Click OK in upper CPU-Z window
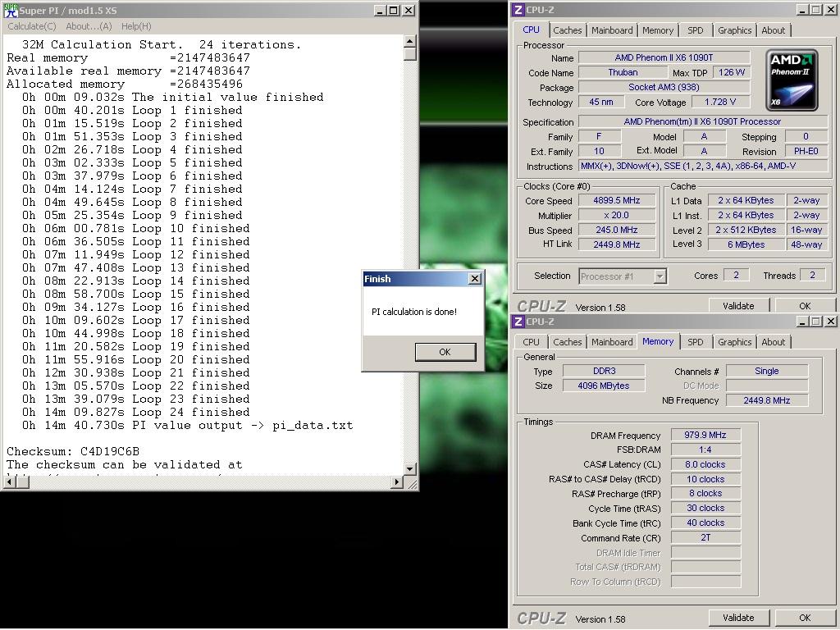The width and height of the screenshot is (840, 630). coord(805,306)
